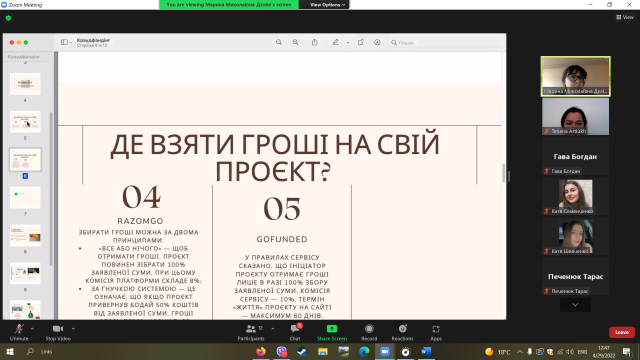This screenshot has width=640, height=360.
Task: Click the RAZOMGO heading on the slide
Action: [x=140, y=221]
